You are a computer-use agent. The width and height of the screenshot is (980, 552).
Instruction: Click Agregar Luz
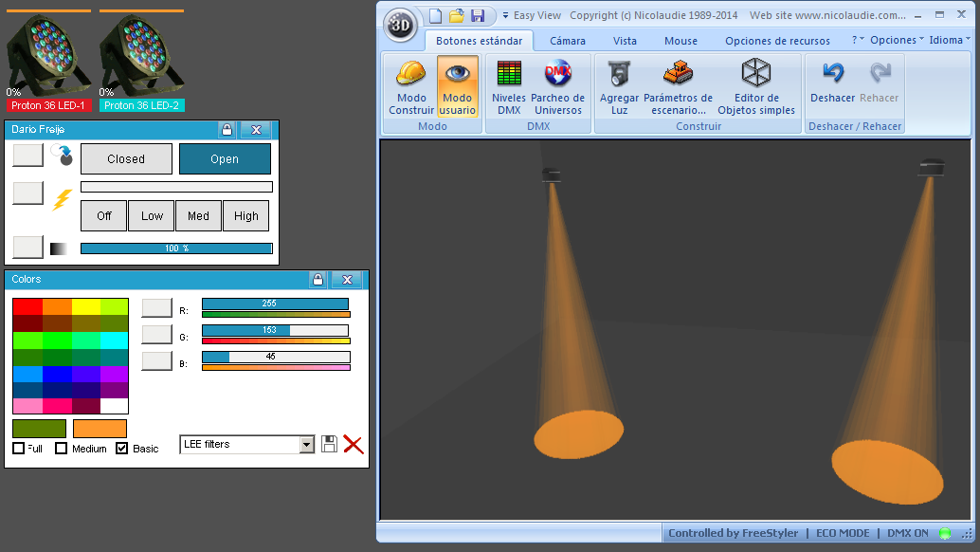click(620, 87)
